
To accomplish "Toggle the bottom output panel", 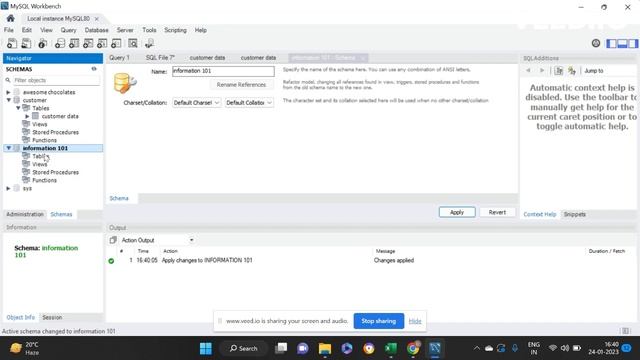I will (622, 43).
